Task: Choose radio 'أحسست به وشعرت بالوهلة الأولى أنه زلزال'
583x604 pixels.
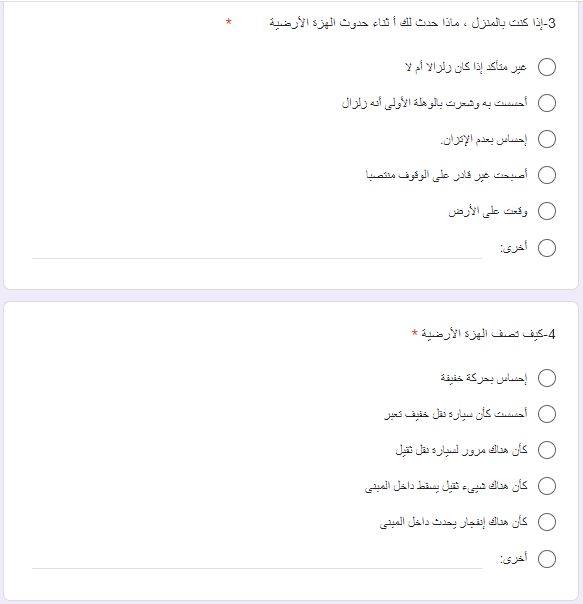Action: point(547,103)
